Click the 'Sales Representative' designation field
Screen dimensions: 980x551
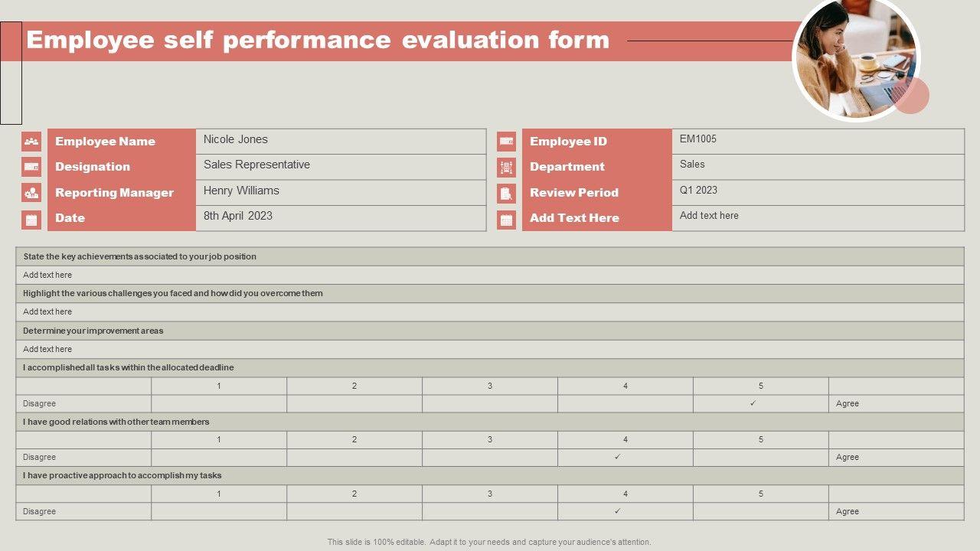[x=341, y=167]
